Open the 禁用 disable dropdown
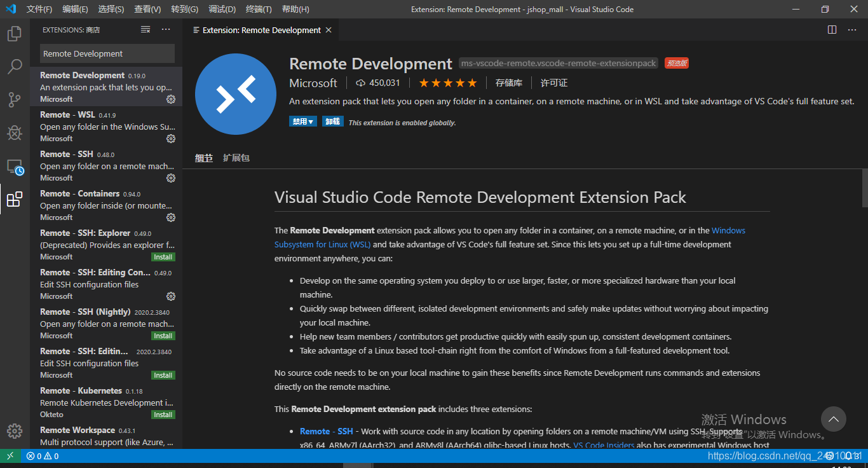Image resolution: width=868 pixels, height=468 pixels. coord(302,121)
